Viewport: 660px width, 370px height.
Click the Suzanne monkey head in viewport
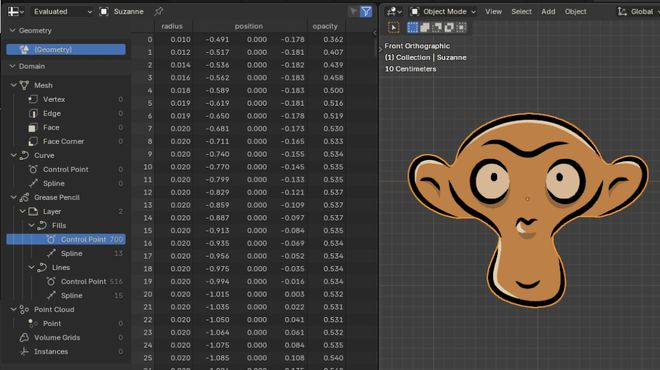[x=528, y=210]
